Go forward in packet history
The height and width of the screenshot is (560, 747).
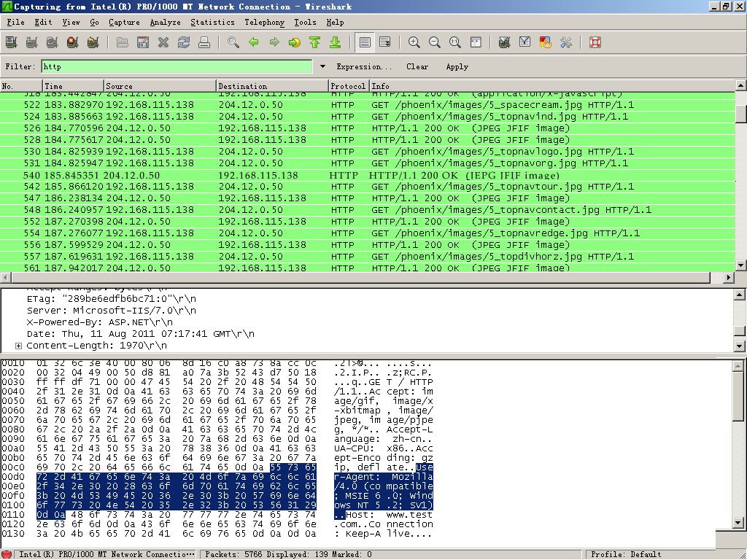[274, 42]
